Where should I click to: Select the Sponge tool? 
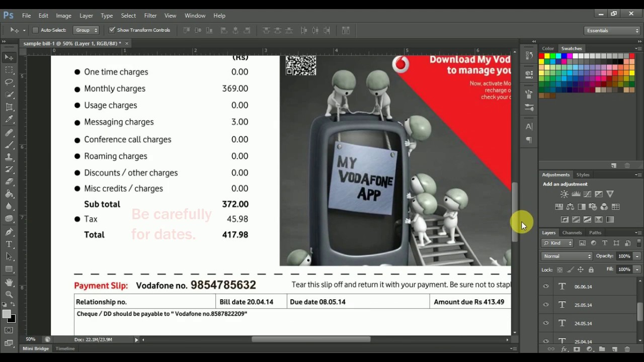point(9,219)
